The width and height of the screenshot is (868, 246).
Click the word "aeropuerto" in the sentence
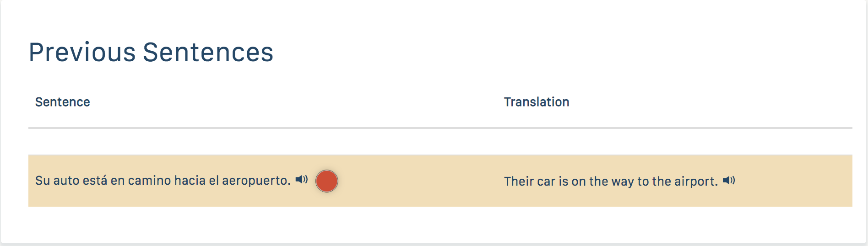(x=255, y=181)
